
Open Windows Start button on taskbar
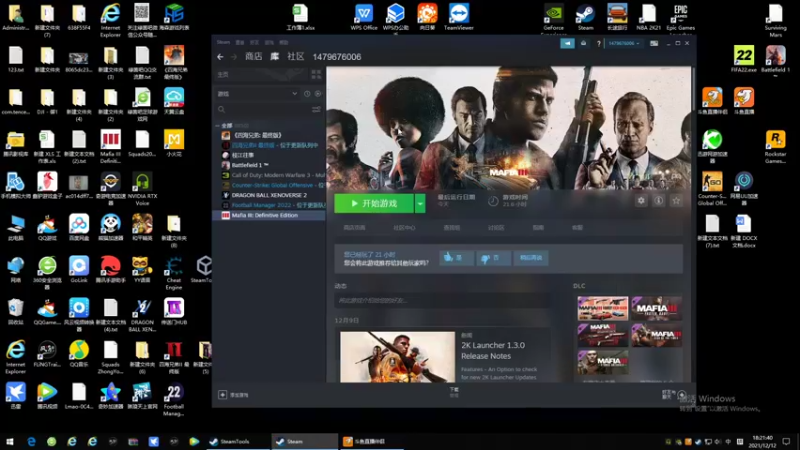click(x=10, y=441)
